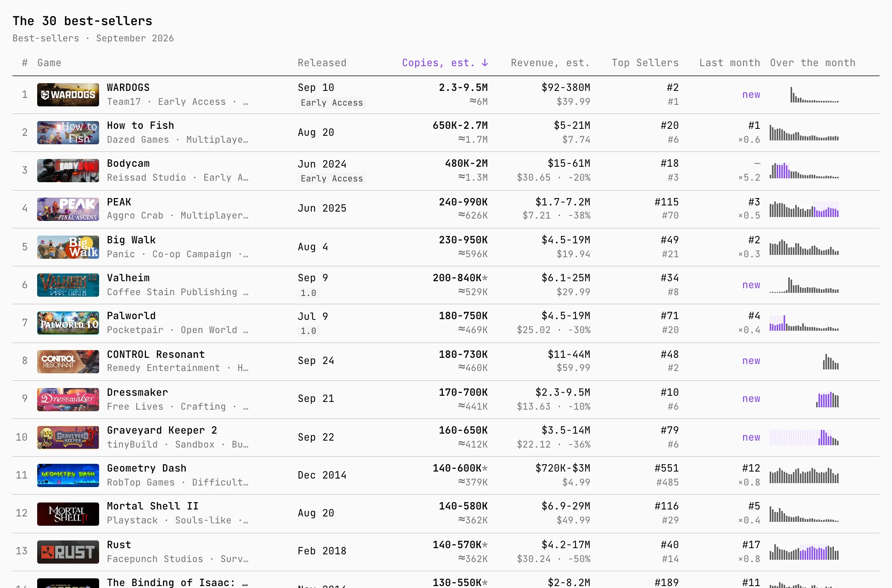
Task: Sort by the Released column header
Action: tap(322, 63)
